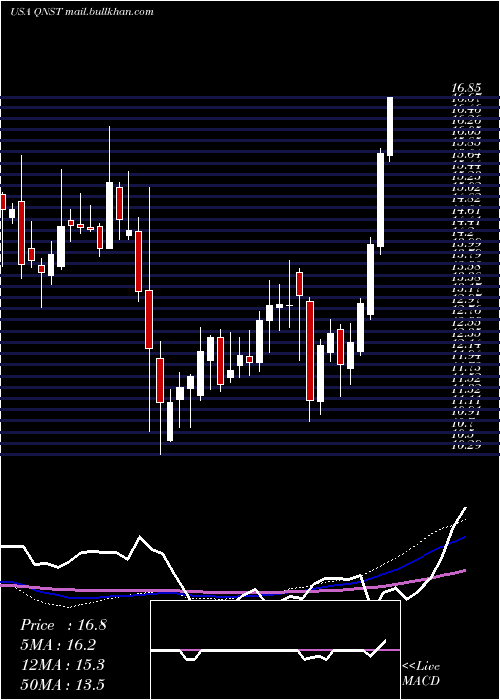
Task: Click the 10.29 price axis label
Action: [465, 445]
